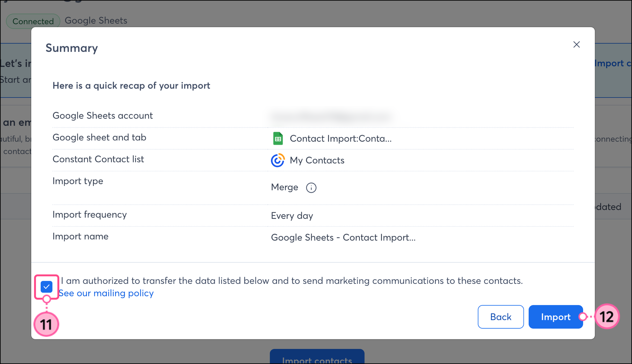The height and width of the screenshot is (364, 632).
Task: Click the 'Import name' label
Action: tap(80, 236)
